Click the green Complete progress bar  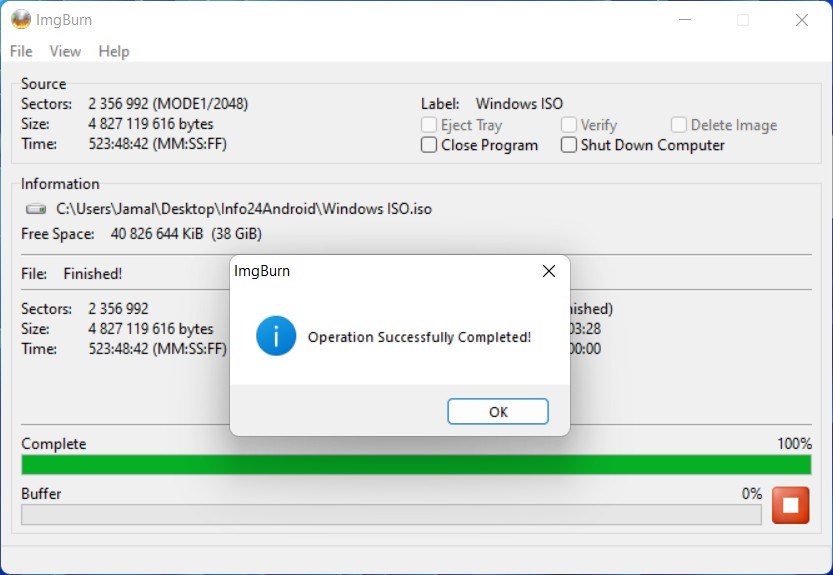click(416, 464)
